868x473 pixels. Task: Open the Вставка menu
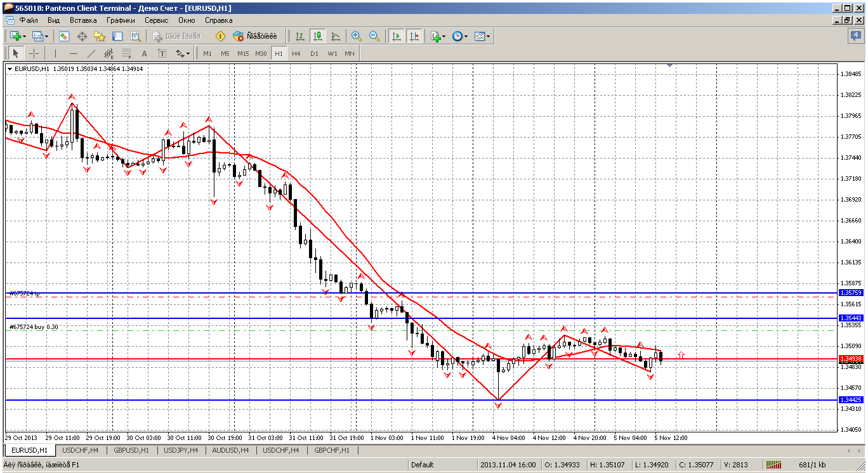83,20
